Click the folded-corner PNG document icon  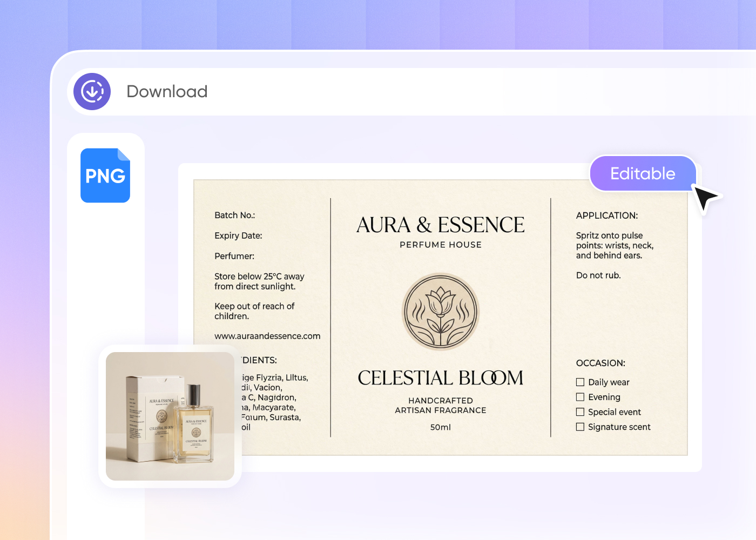pyautogui.click(x=105, y=175)
